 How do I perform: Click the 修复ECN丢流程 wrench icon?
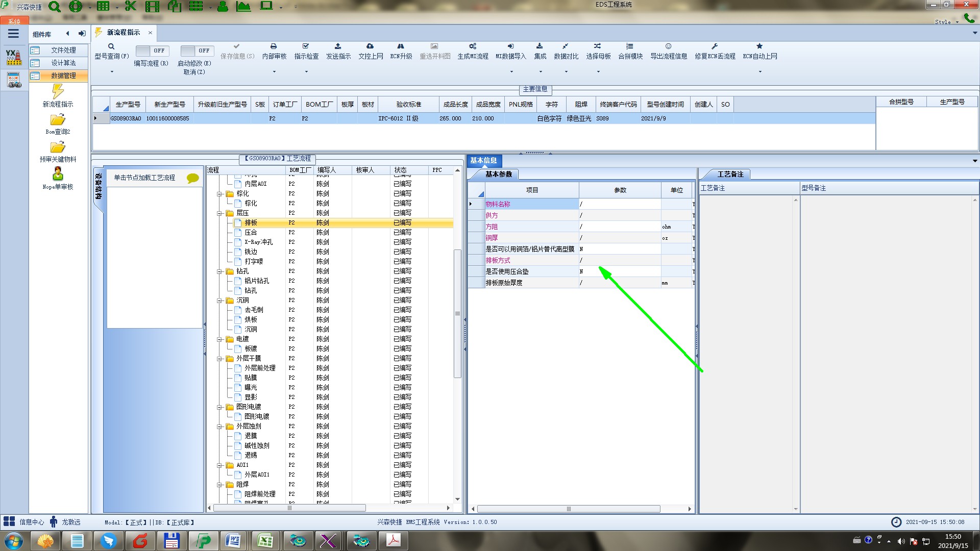tap(715, 46)
